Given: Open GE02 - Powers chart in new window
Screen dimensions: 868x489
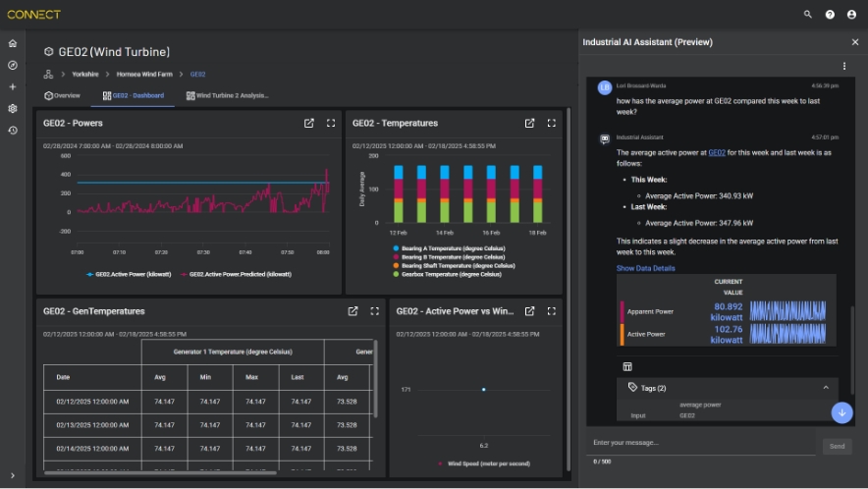Looking at the screenshot, I should (309, 123).
